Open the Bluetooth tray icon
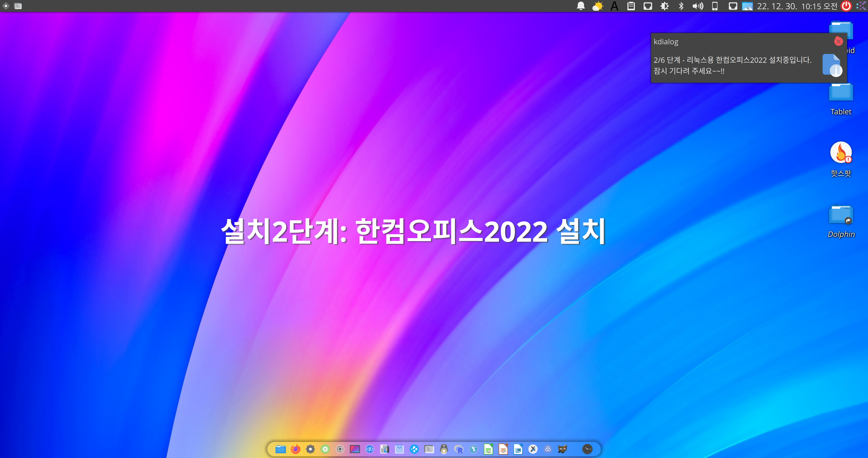 (681, 6)
